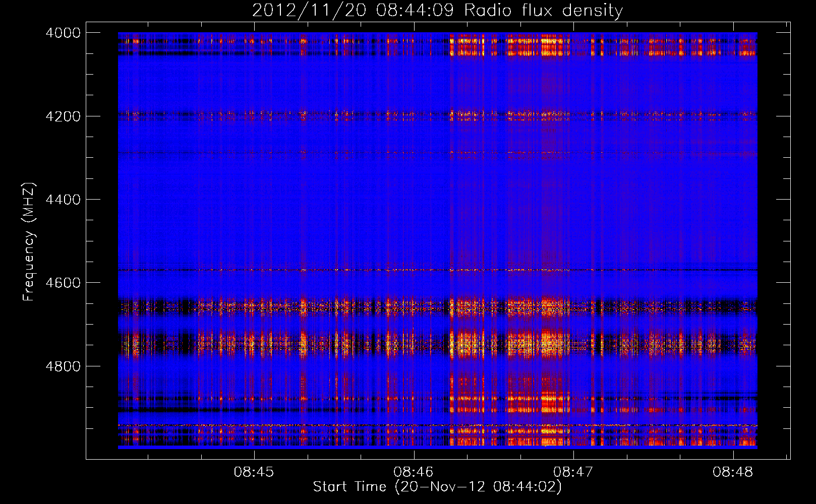The height and width of the screenshot is (504, 816).
Task: Click the 4600 frequency axis label
Action: 63,283
